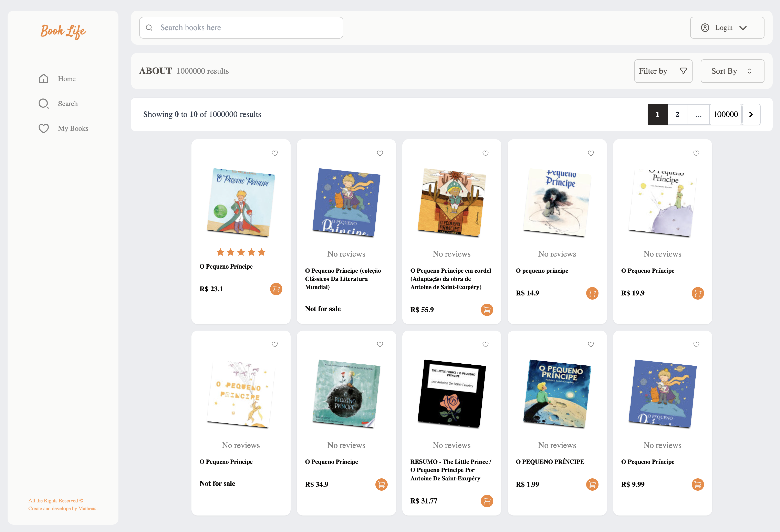Add RESUMO book priced R$ 31.77 to cart
The height and width of the screenshot is (532, 780).
pos(487,501)
